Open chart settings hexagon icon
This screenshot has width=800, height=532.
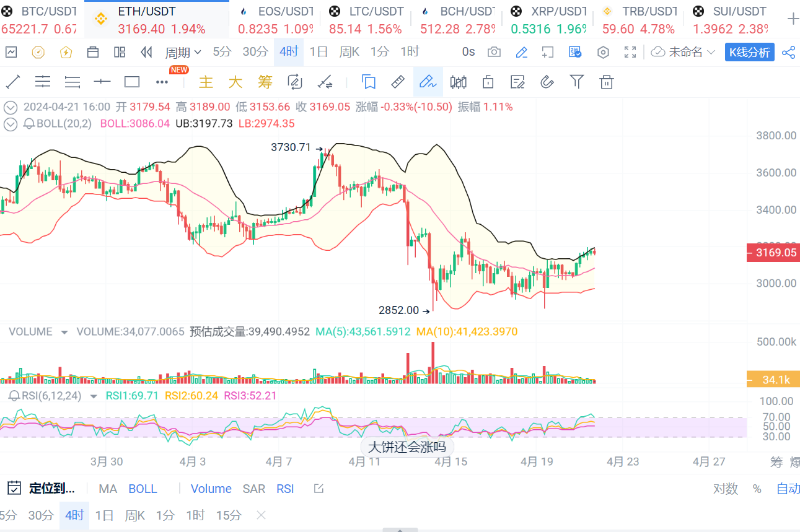coord(603,52)
